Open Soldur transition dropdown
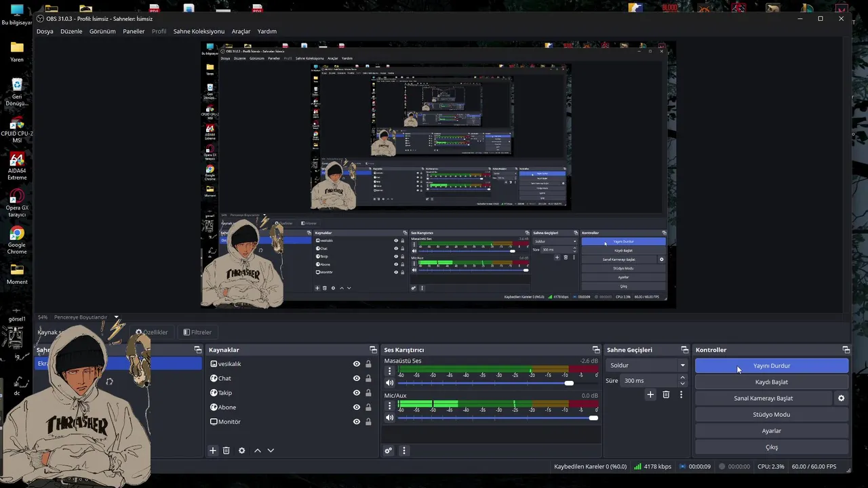Viewport: 868px width, 488px height. pos(647,365)
